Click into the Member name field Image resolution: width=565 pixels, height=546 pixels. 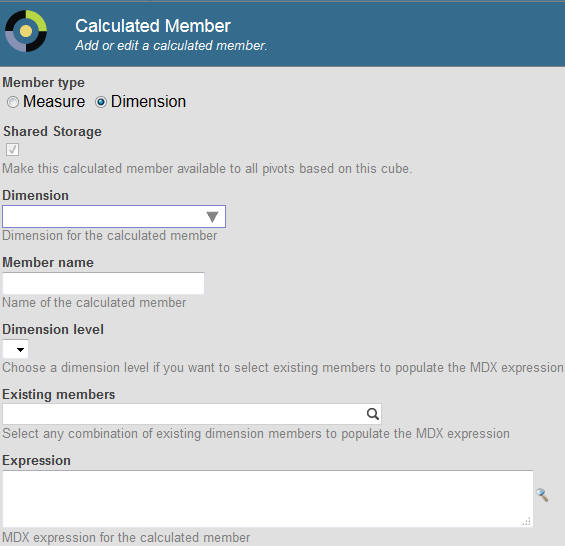[103, 283]
